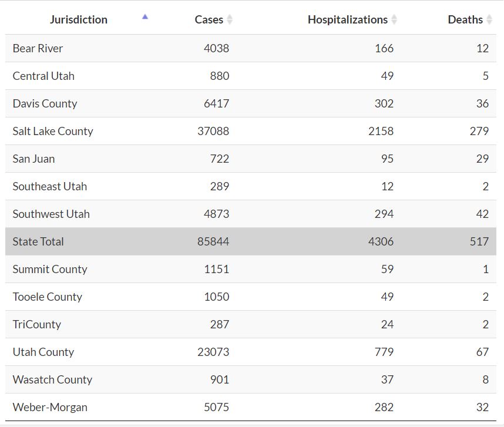The height and width of the screenshot is (427, 504).
Task: Select Summit County in the table
Action: 50,269
